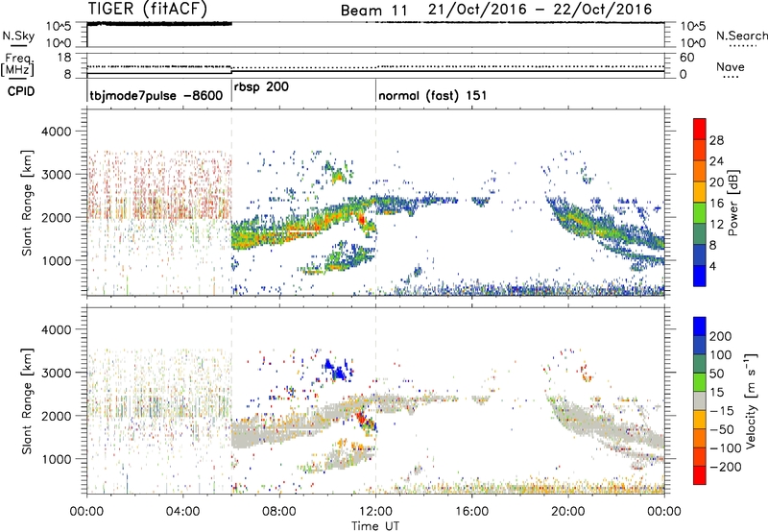Click the 'rbsp 200' CPID label
Screen dimensions: 768x532
[x=261, y=87]
